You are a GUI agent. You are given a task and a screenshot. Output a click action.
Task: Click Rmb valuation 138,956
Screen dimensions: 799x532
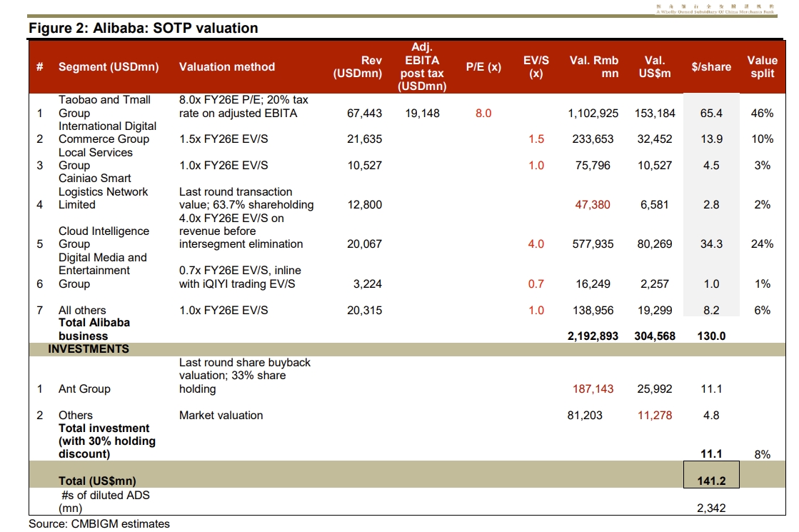coord(593,311)
